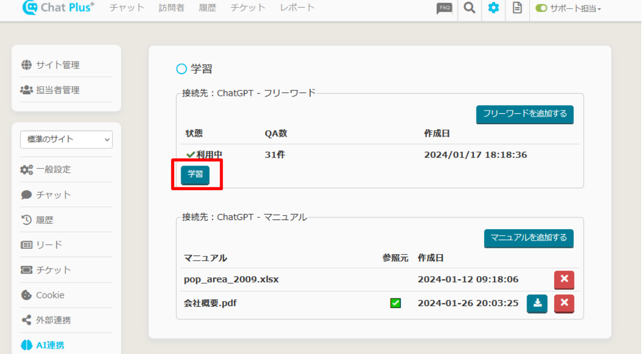Click the FAQ speech bubble icon

(x=444, y=8)
